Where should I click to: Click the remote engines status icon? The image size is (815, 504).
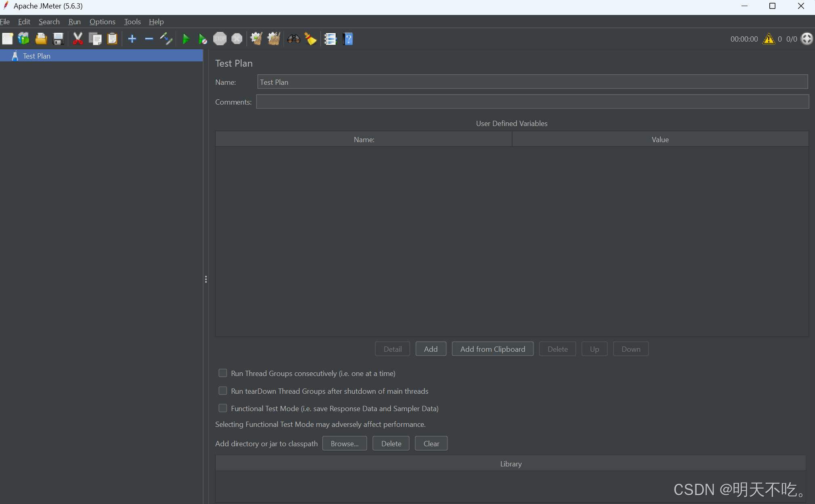807,39
